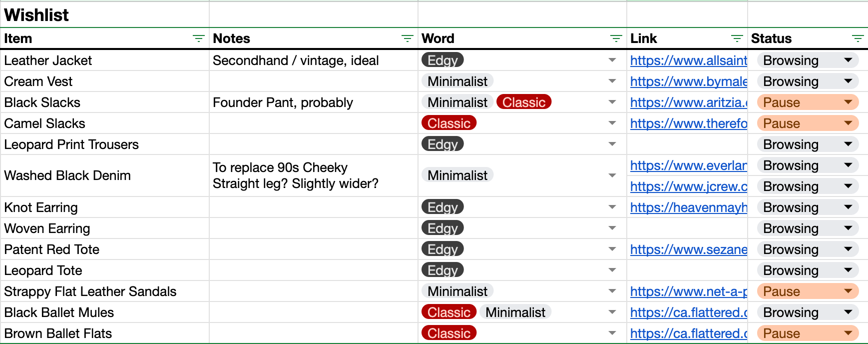The height and width of the screenshot is (344, 868).
Task: Open the aritzia link for Black Slacks
Action: pos(689,102)
